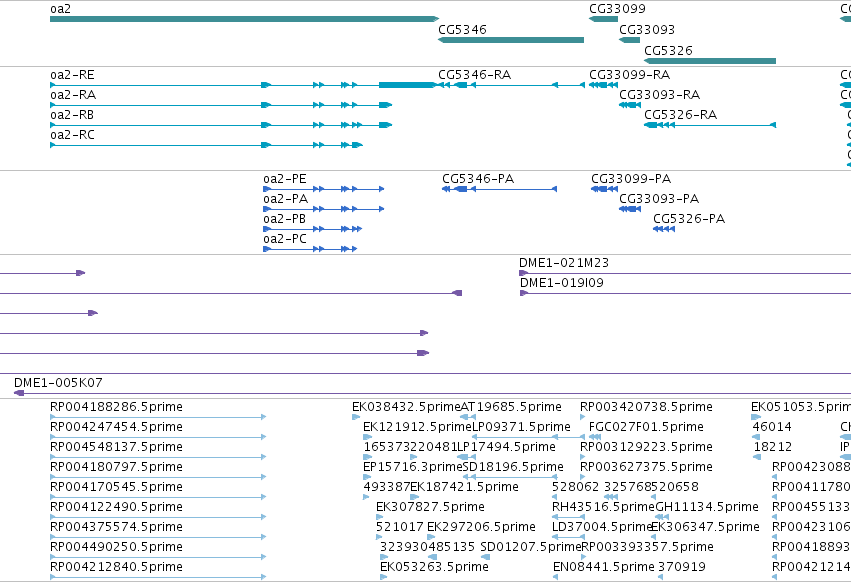Select the 521017 EST feature
This screenshot has height=582, width=851.
[379, 537]
